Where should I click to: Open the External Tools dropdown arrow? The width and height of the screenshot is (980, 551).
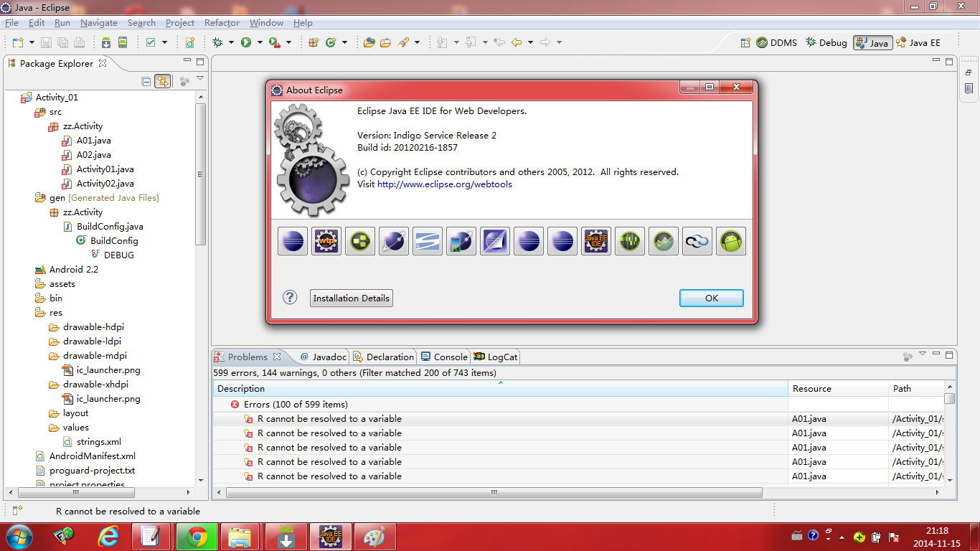coord(288,42)
